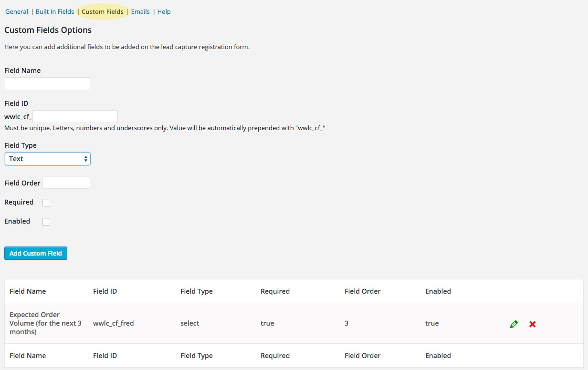Enable the new field via Enabled checkbox
The width and height of the screenshot is (588, 370).
[46, 222]
